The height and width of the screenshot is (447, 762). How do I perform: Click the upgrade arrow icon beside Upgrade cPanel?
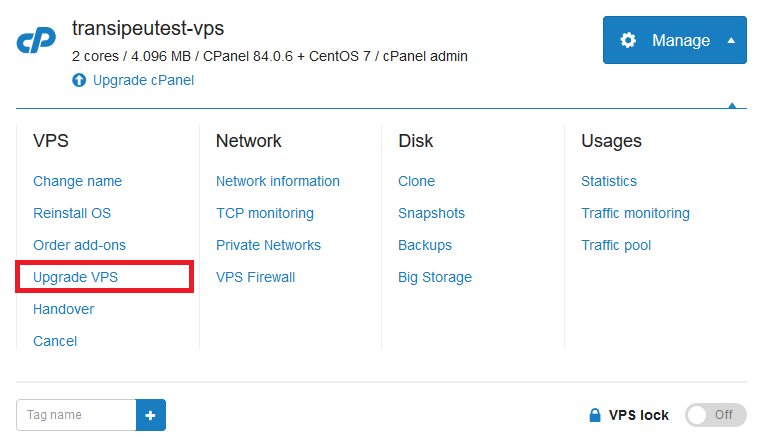[79, 80]
